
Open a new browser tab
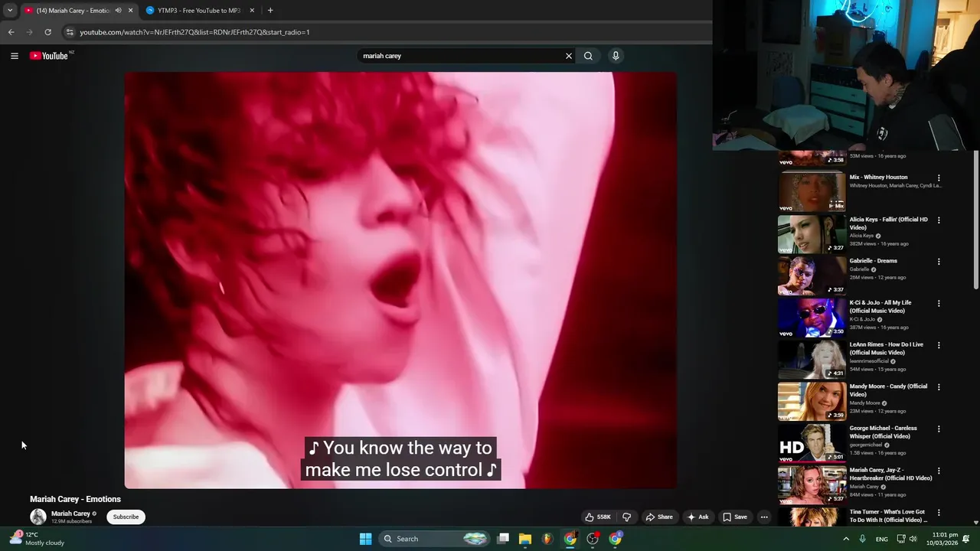click(x=270, y=11)
